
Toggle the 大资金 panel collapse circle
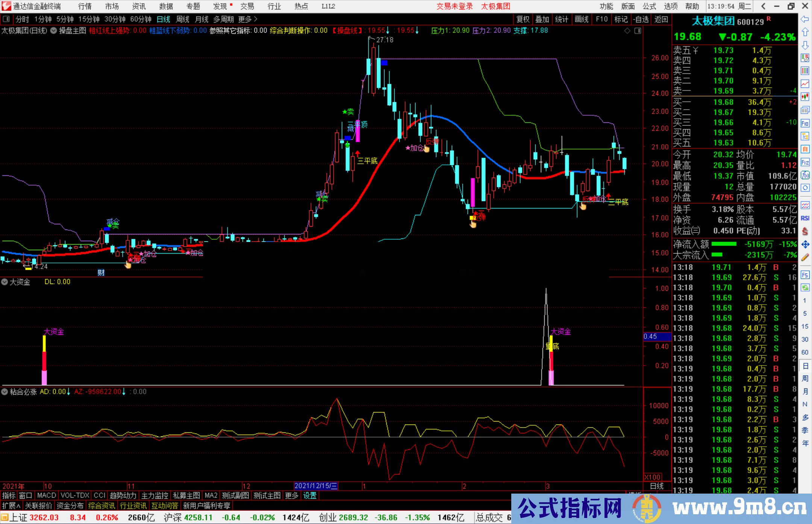tap(5, 282)
